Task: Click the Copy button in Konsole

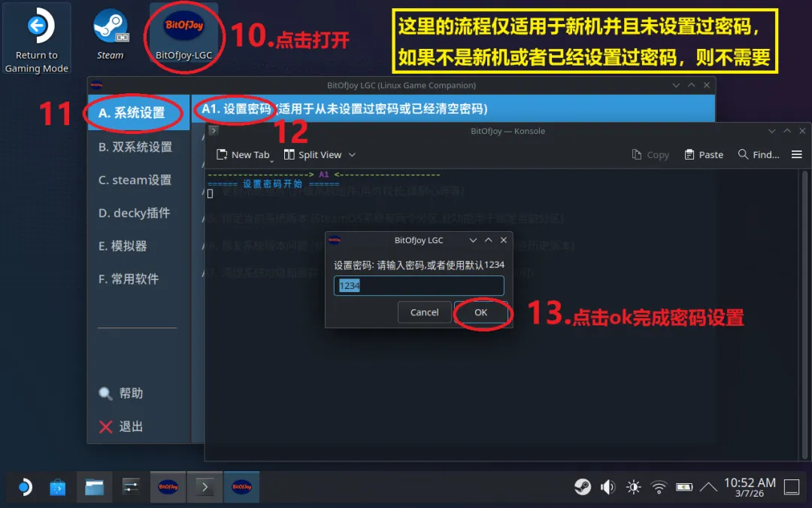Action: click(x=650, y=154)
